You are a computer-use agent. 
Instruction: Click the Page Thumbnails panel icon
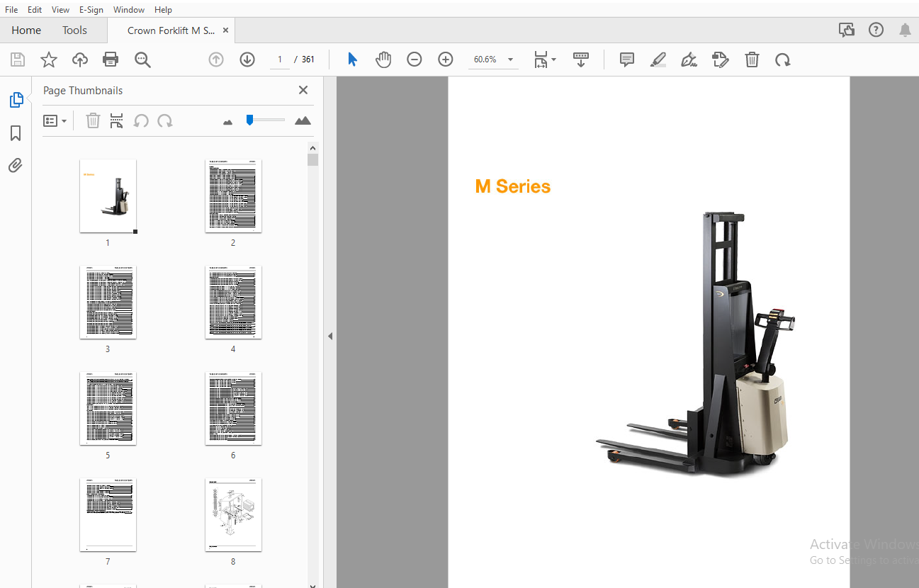(x=16, y=100)
